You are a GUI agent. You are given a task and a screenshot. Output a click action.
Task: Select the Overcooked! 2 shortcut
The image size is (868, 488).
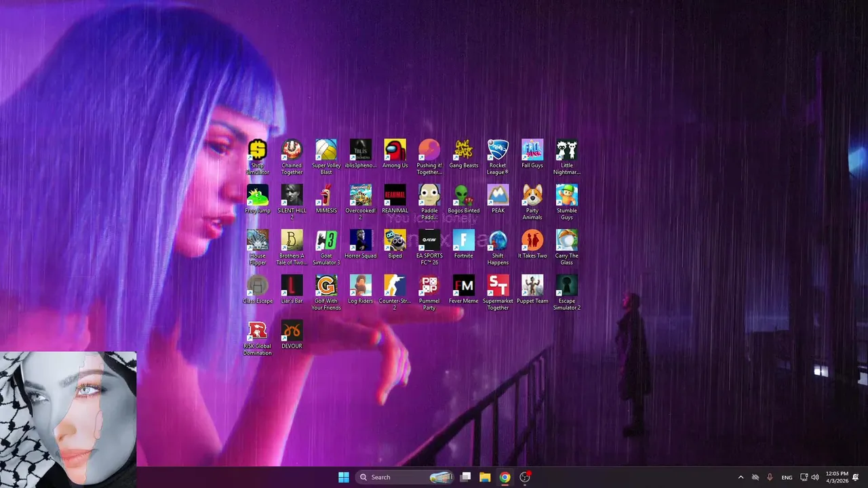click(361, 203)
